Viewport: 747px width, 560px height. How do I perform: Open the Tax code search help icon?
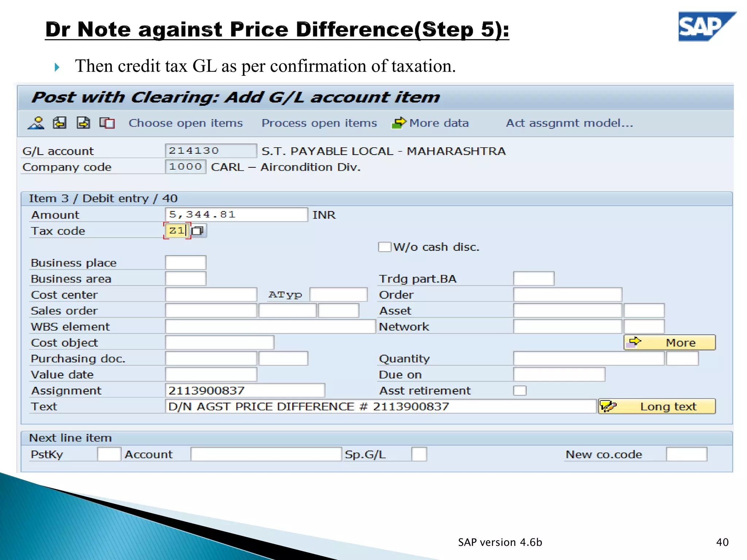(x=198, y=230)
